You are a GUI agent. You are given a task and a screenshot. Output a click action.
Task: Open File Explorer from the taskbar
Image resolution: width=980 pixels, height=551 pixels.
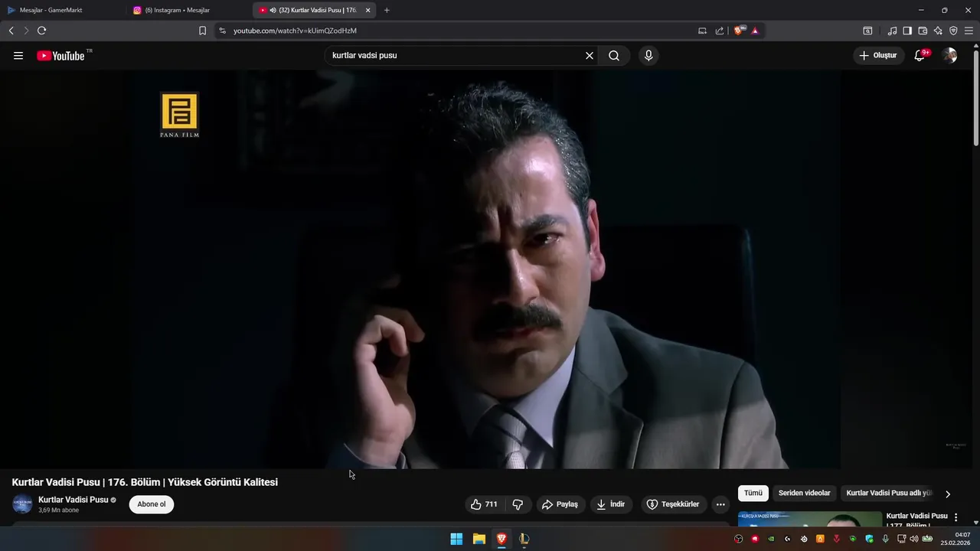pyautogui.click(x=479, y=539)
